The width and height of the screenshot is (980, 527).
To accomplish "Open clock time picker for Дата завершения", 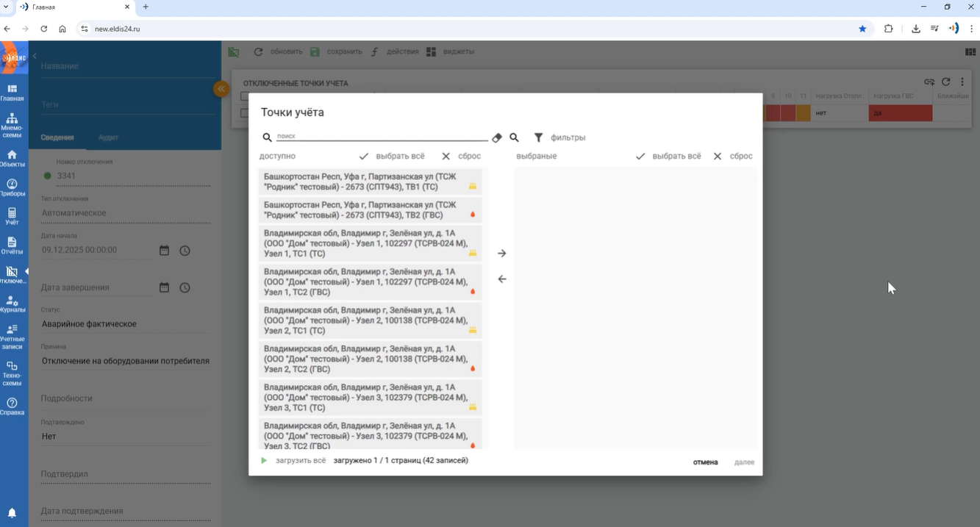I will coord(185,287).
